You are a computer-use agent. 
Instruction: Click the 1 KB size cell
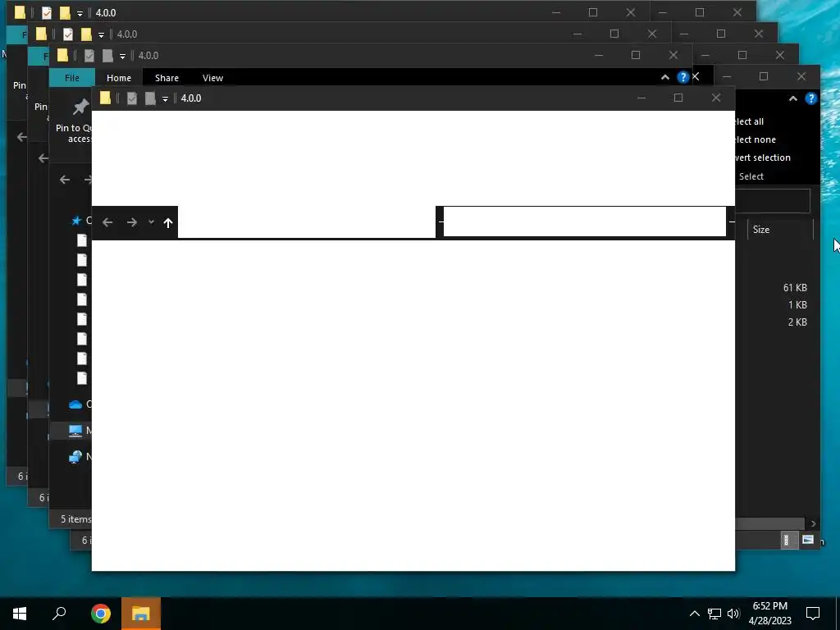pos(797,305)
